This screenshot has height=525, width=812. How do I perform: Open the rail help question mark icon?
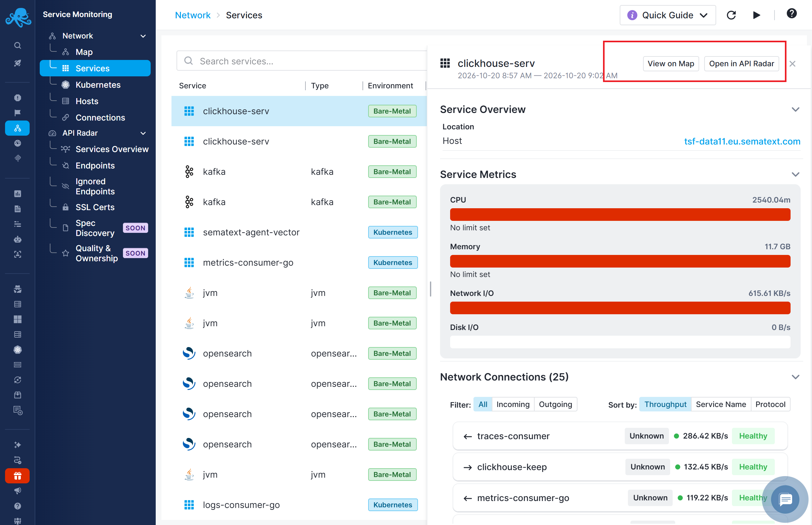pyautogui.click(x=17, y=506)
